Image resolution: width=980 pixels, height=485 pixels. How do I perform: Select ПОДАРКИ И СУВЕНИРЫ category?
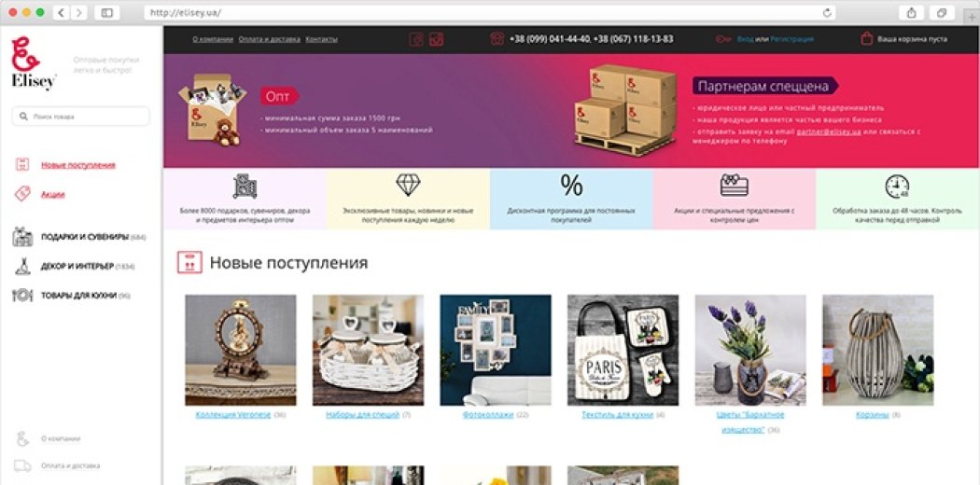click(x=85, y=237)
